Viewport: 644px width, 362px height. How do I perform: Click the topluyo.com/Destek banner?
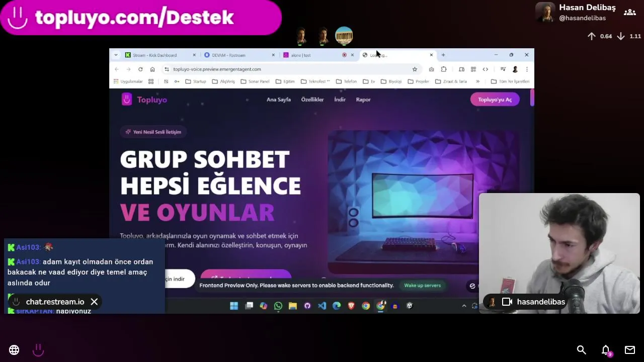click(x=141, y=18)
